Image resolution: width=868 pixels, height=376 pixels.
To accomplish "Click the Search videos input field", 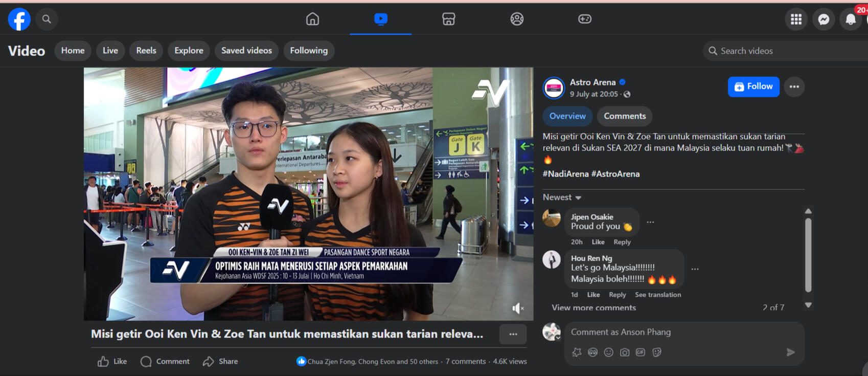I will (x=787, y=51).
